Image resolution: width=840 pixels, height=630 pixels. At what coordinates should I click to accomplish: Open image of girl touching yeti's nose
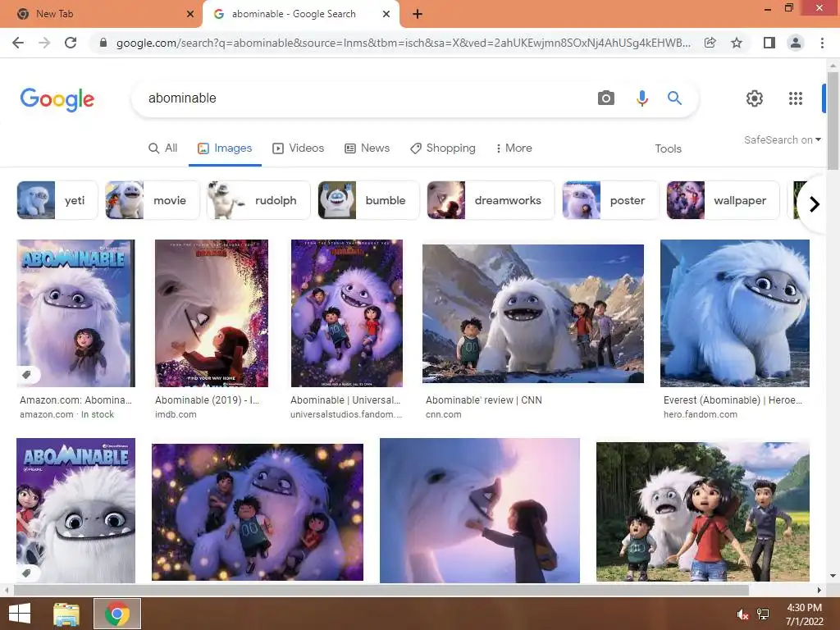click(479, 510)
